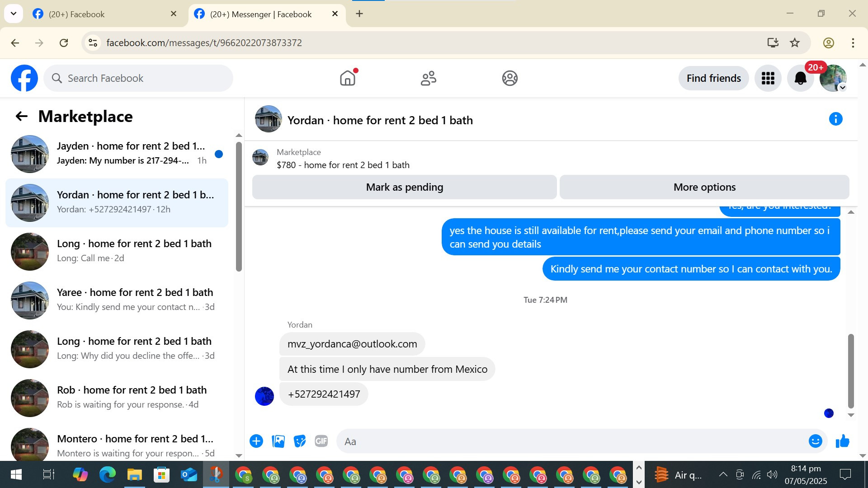The image size is (868, 488).
Task: Click More options button
Action: 704,187
